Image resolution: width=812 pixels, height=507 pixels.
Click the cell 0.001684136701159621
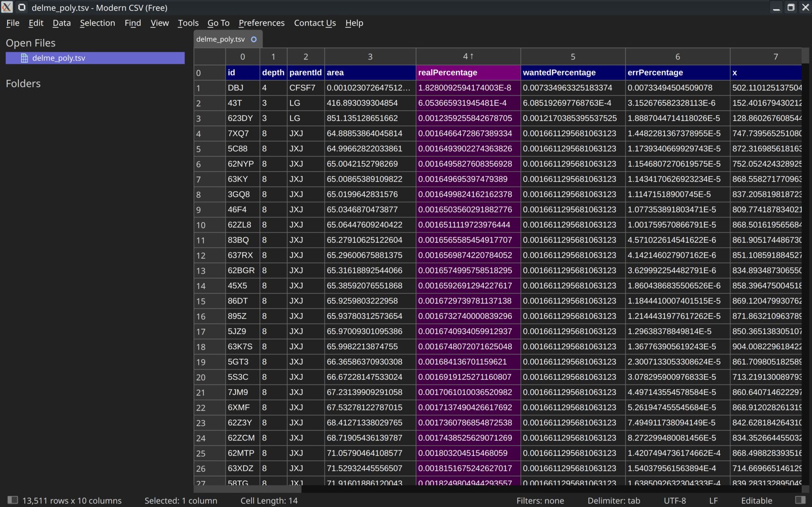point(468,362)
